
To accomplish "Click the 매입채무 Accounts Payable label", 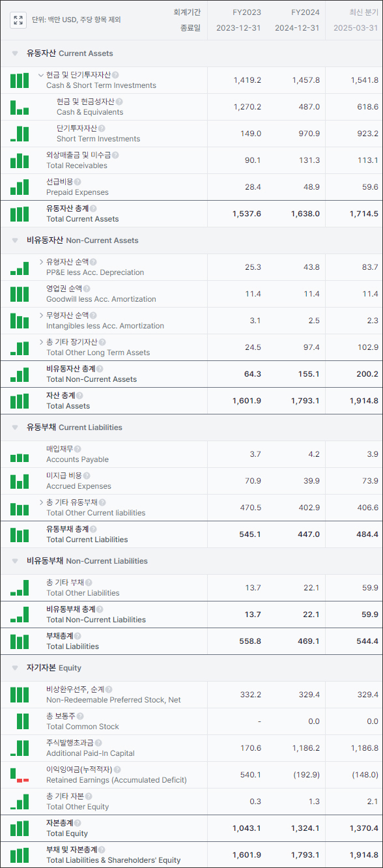I will tap(78, 454).
